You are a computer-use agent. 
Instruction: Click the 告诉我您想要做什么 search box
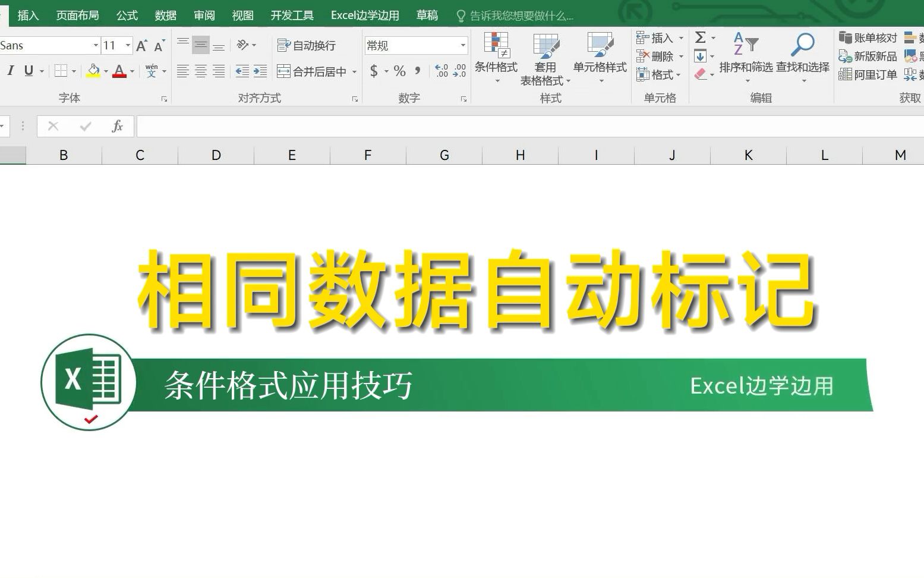click(515, 16)
